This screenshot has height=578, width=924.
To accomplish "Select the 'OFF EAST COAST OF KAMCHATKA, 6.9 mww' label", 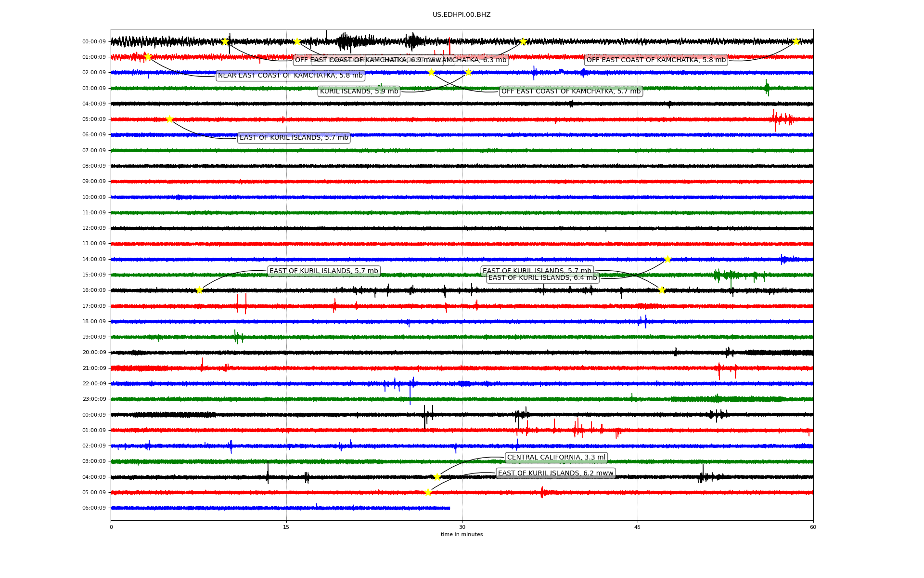I will coord(368,60).
